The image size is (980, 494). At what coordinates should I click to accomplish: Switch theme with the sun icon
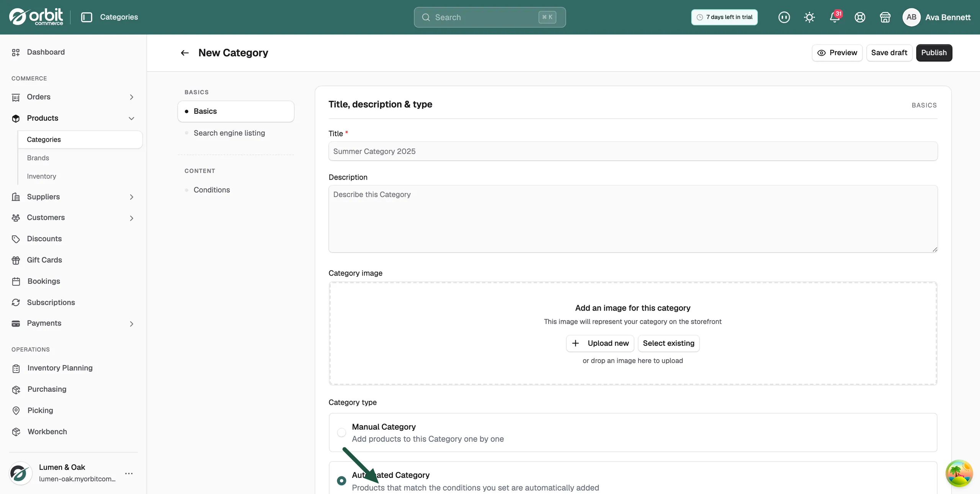tap(809, 17)
